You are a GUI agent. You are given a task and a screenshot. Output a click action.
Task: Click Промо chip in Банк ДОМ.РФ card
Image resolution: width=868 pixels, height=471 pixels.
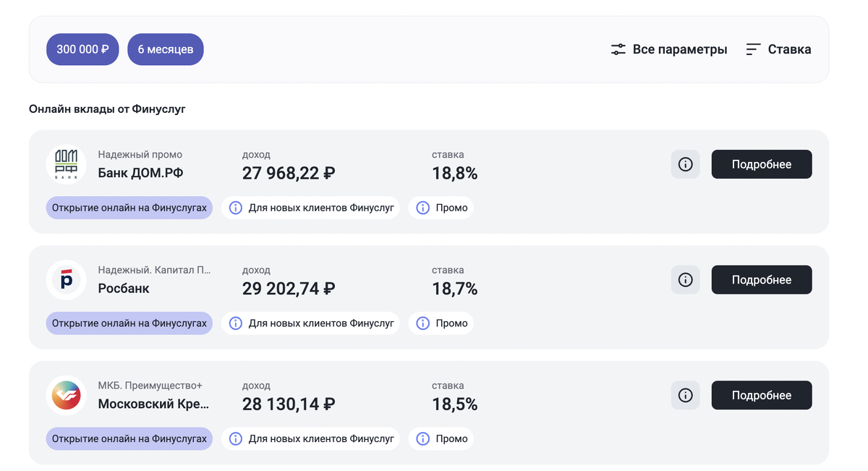(441, 208)
